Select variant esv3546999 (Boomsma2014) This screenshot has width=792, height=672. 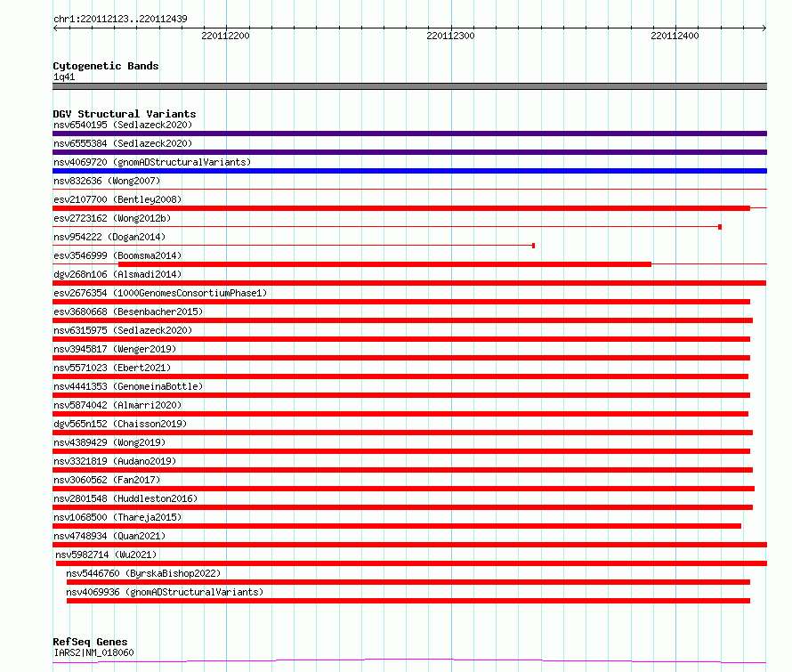(x=117, y=255)
